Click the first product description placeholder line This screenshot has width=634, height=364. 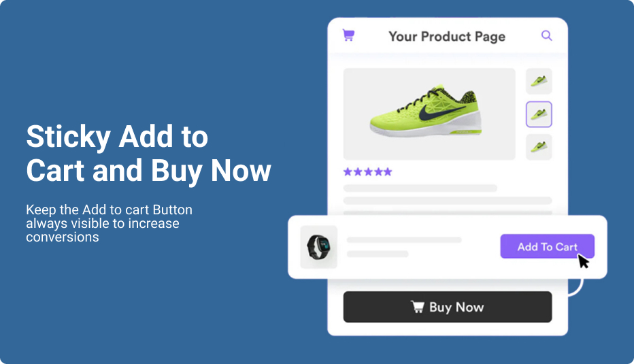tap(420, 188)
